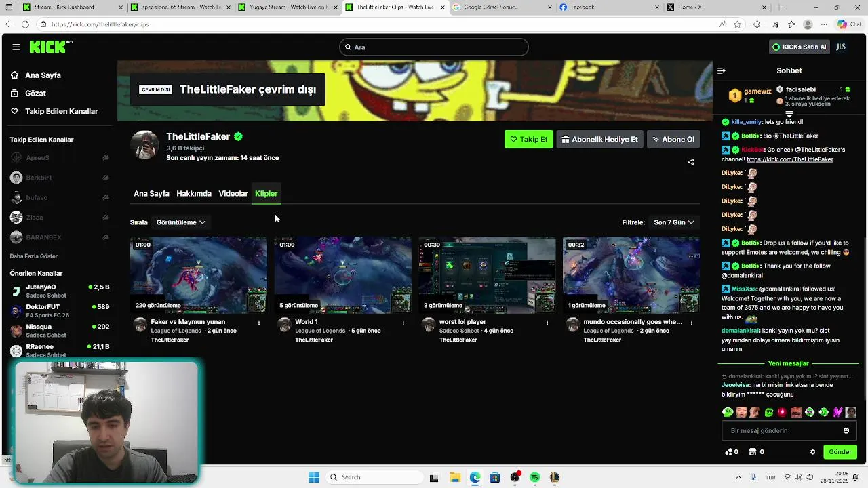
Task: Click the Abone Ol button
Action: (x=673, y=139)
